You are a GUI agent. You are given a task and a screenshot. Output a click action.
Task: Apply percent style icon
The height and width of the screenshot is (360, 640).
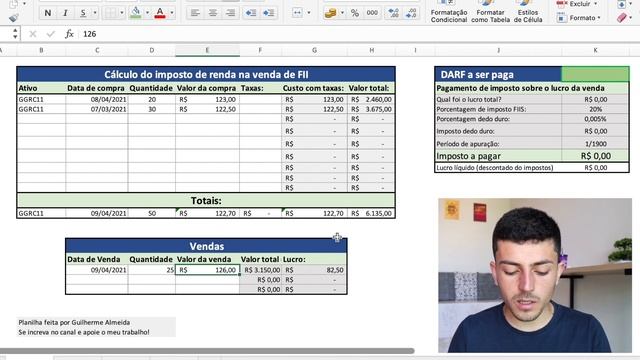point(355,13)
